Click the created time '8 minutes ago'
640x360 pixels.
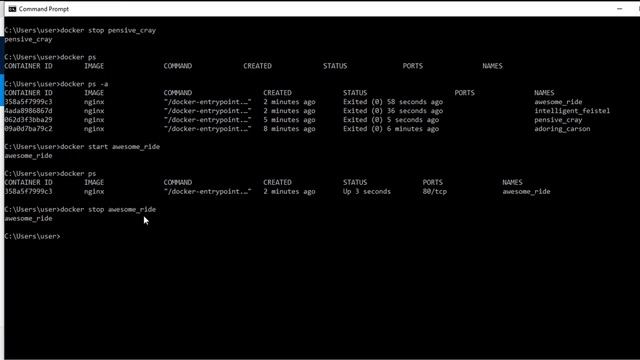pos(289,129)
